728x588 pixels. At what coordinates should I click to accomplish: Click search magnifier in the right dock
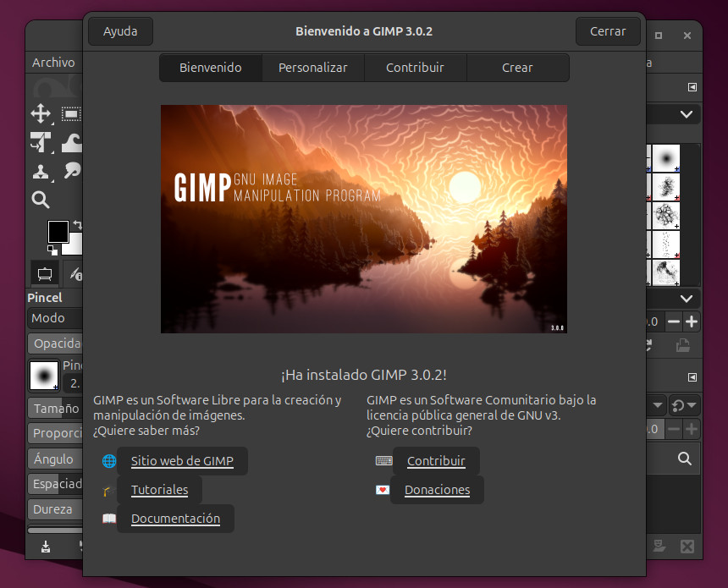[x=684, y=459]
